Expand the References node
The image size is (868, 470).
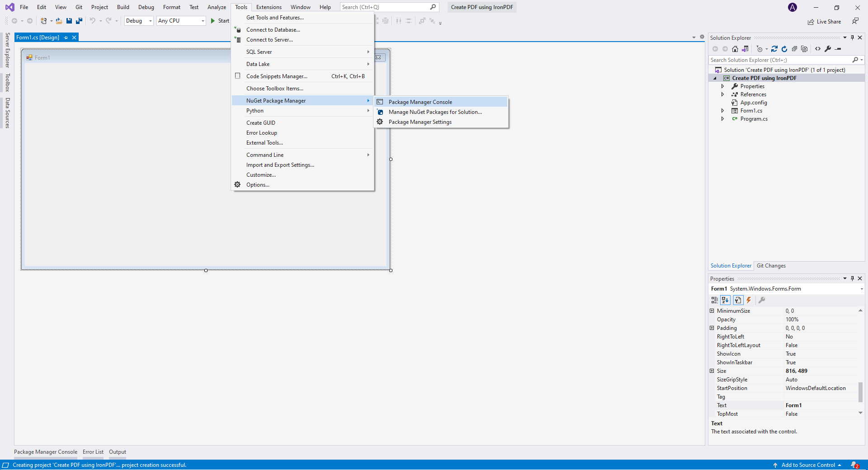(x=722, y=94)
